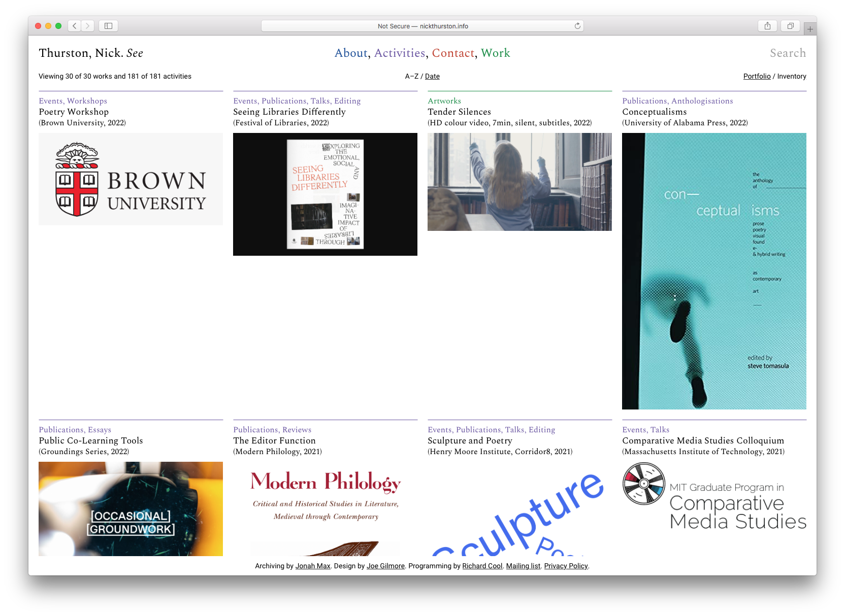Image resolution: width=845 pixels, height=616 pixels.
Task: Click the Show All Tabs icon
Action: 790,26
